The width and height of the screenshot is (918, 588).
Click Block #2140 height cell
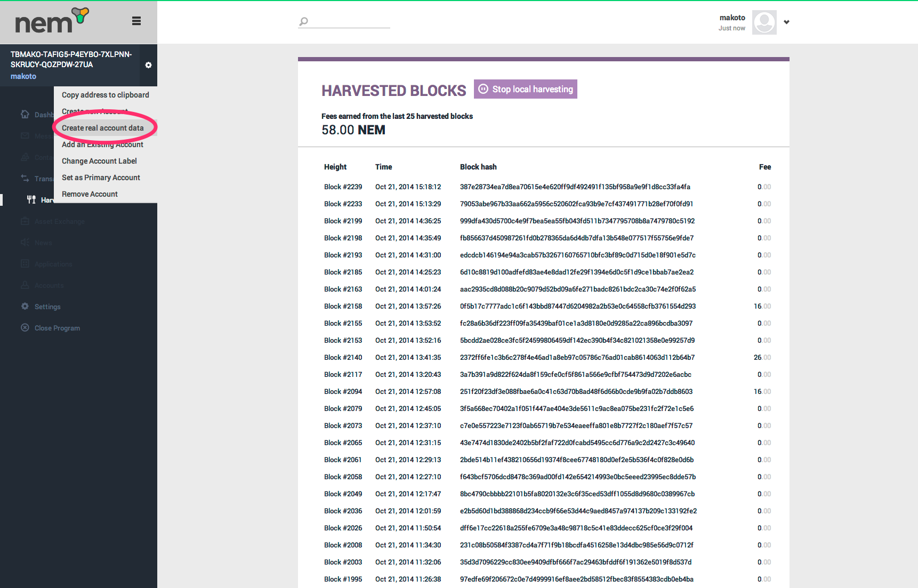click(x=343, y=357)
